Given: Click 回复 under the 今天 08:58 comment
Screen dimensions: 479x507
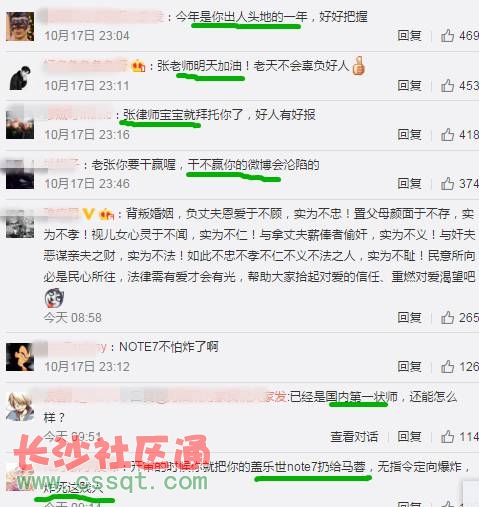Looking at the screenshot, I should [409, 318].
